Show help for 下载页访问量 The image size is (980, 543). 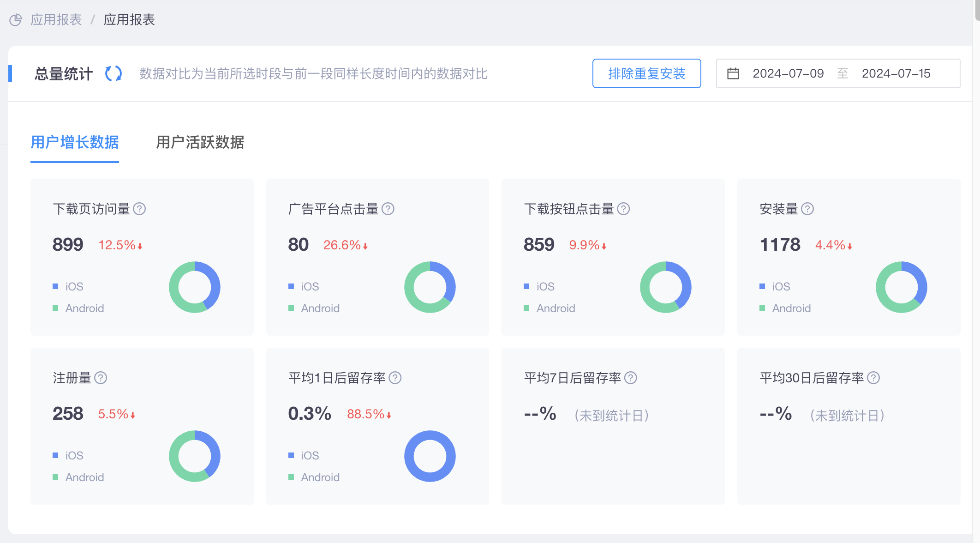pyautogui.click(x=139, y=209)
